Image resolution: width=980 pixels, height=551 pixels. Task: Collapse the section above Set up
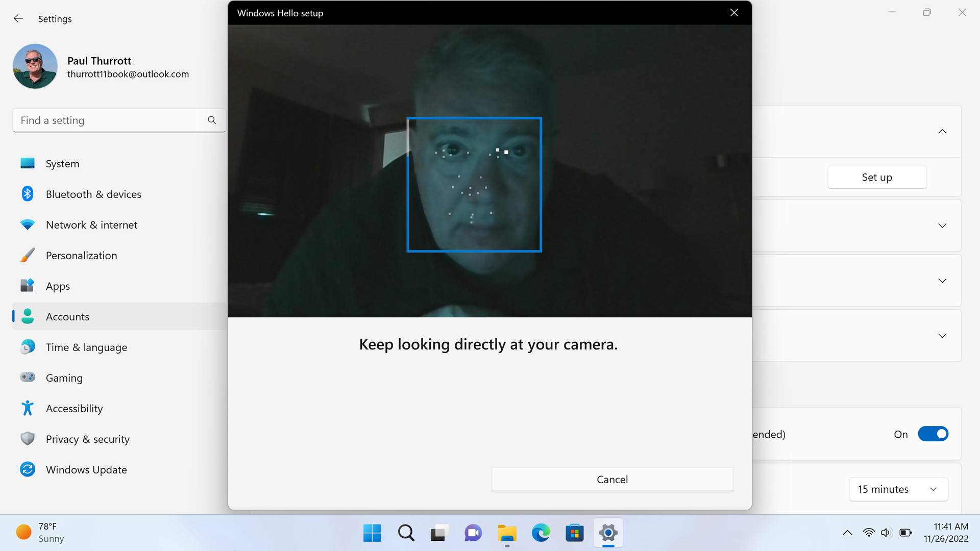942,132
